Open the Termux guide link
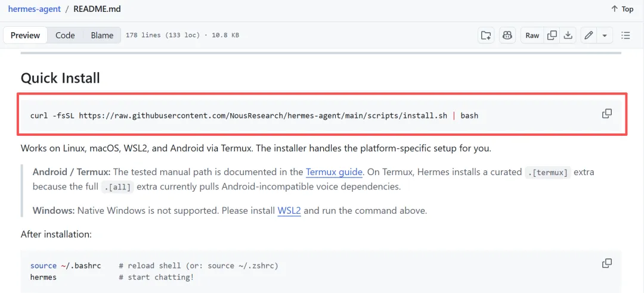 click(334, 172)
